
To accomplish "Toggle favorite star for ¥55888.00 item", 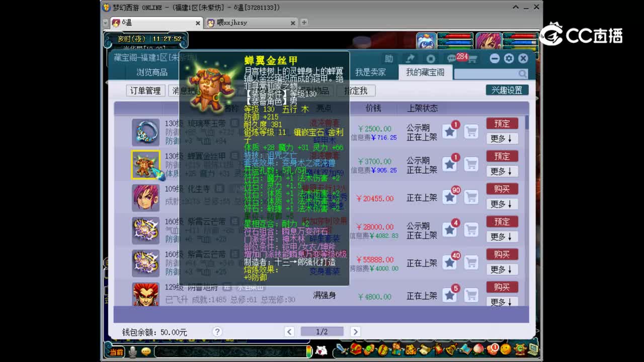I will point(450,263).
